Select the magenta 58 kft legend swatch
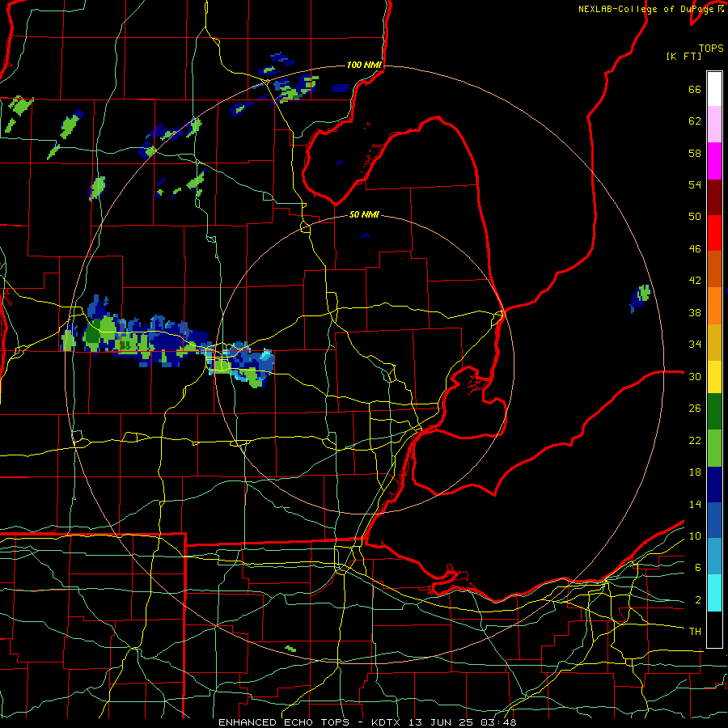 714,161
